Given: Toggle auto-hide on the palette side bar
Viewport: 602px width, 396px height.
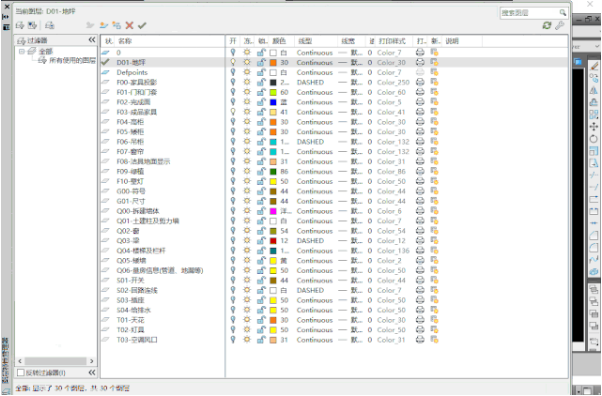Looking at the screenshot, I should (6, 17).
